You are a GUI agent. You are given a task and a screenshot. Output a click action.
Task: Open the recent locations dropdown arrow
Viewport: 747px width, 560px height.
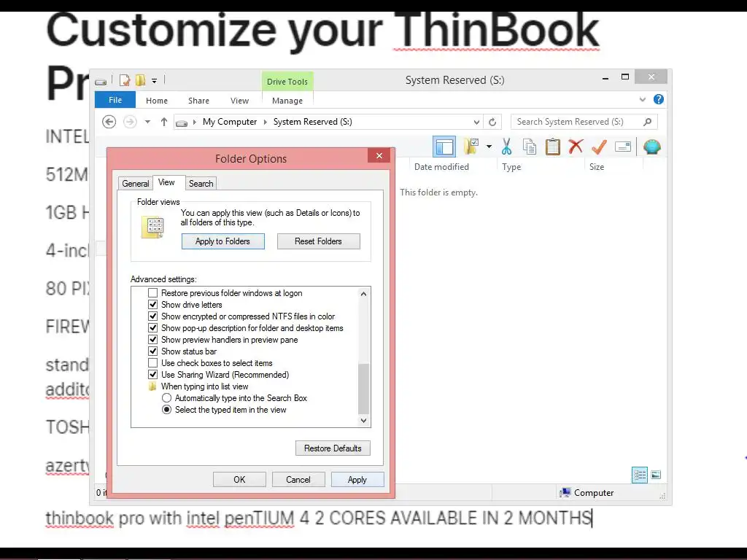(x=147, y=122)
